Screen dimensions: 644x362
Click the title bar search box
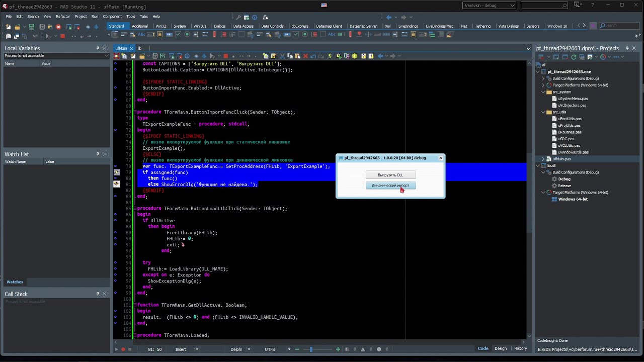544,6
